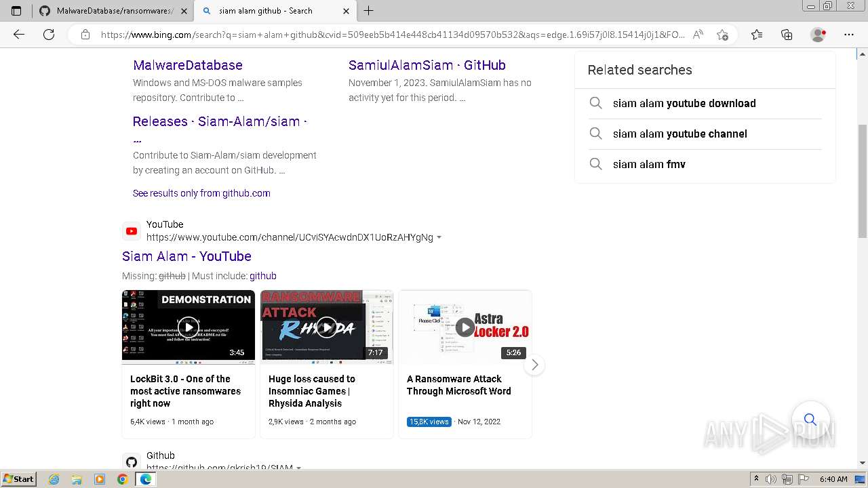Click See results only from github.com

[x=201, y=193]
